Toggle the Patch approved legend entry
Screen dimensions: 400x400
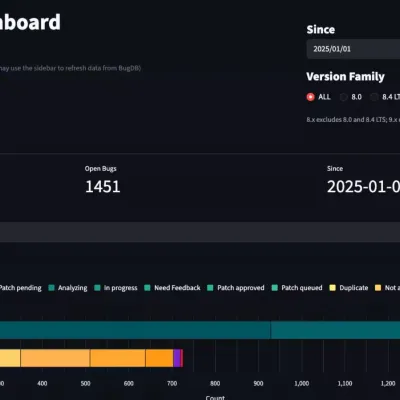tap(236, 288)
